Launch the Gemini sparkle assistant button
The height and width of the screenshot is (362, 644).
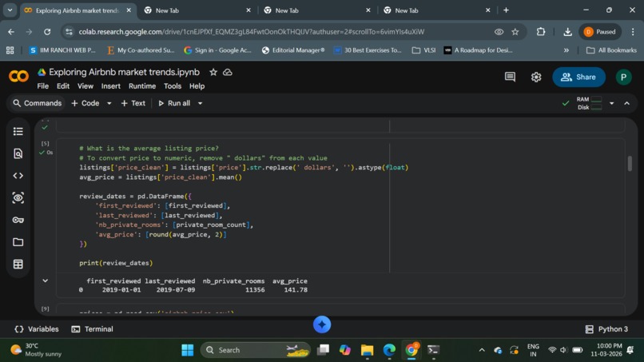[322, 324]
